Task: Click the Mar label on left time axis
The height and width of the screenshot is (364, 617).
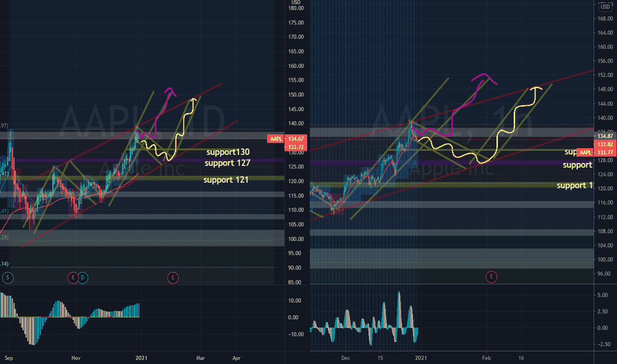Action: coord(201,358)
